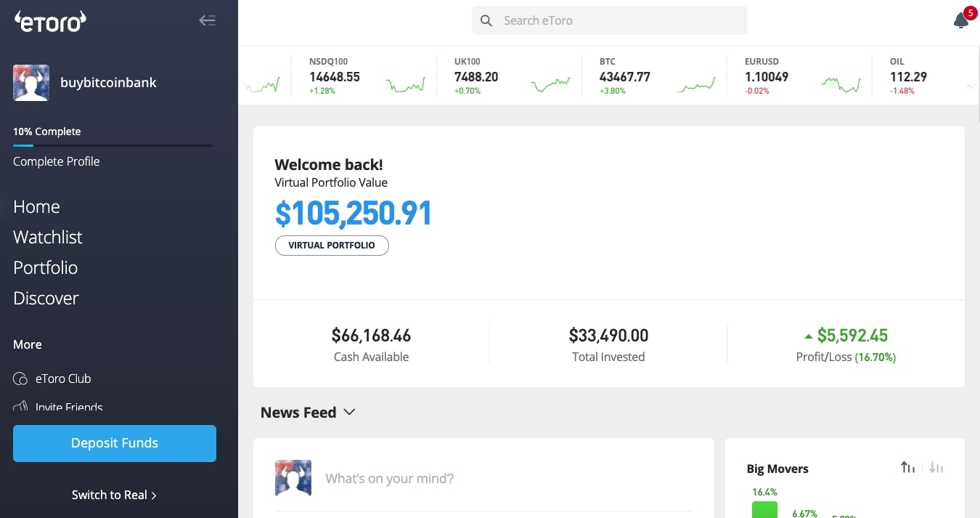Focus the Search eToro field
Image resolution: width=980 pixels, height=518 pixels.
point(610,20)
